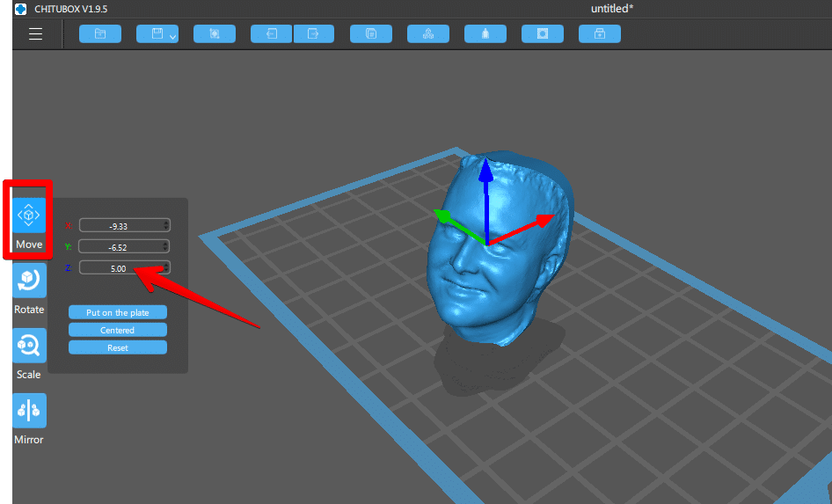Select the Move tool
Viewport: 832px width, 504px height.
29,215
